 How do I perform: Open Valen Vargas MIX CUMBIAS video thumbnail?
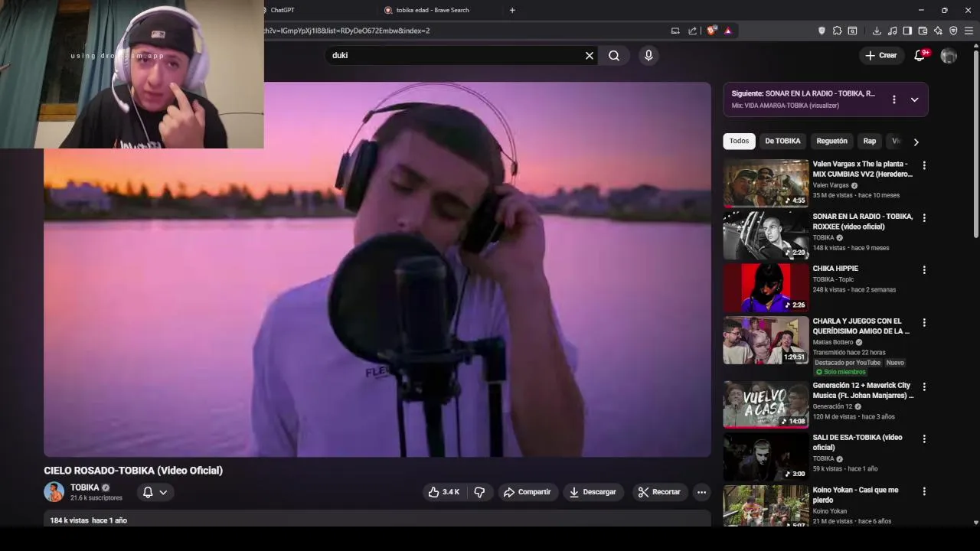pos(766,183)
